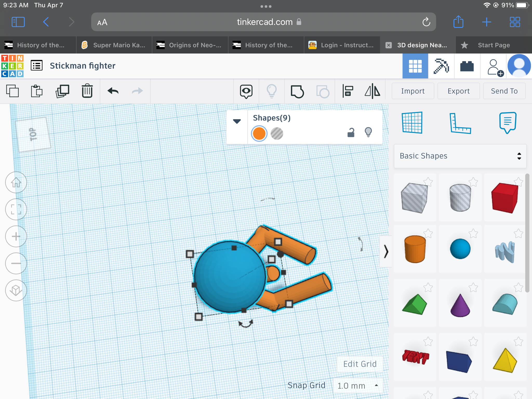Click the Home view button

point(16,182)
